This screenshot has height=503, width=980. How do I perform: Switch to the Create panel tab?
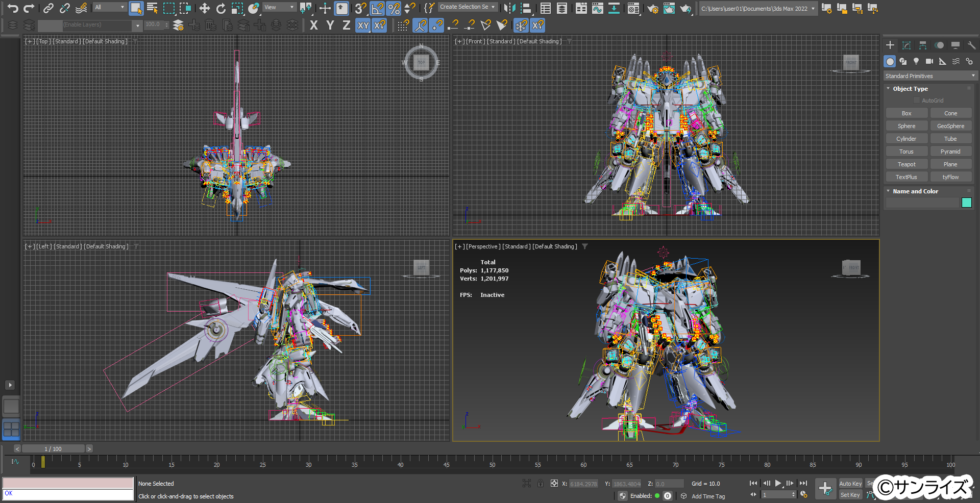click(890, 45)
